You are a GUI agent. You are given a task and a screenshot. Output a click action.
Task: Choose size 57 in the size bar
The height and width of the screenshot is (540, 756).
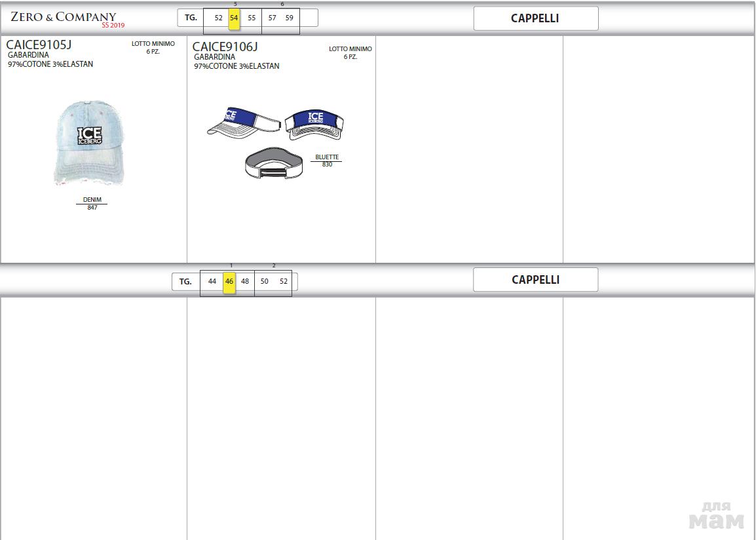[x=273, y=18]
